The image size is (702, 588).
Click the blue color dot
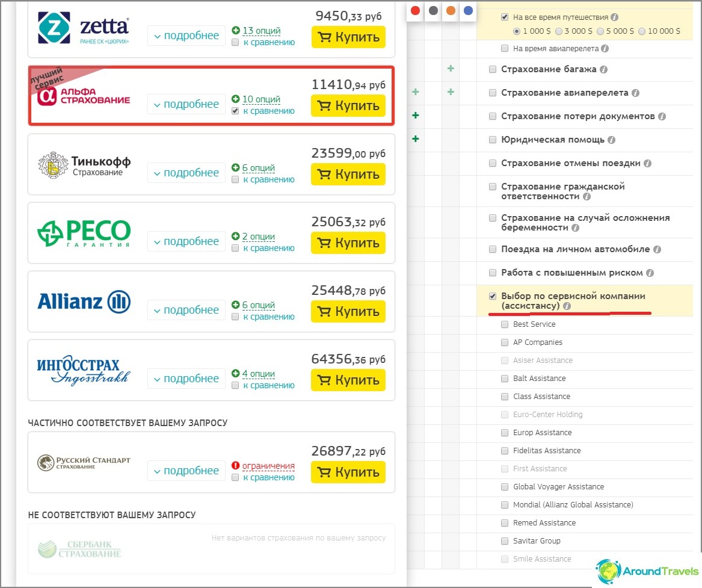468,10
